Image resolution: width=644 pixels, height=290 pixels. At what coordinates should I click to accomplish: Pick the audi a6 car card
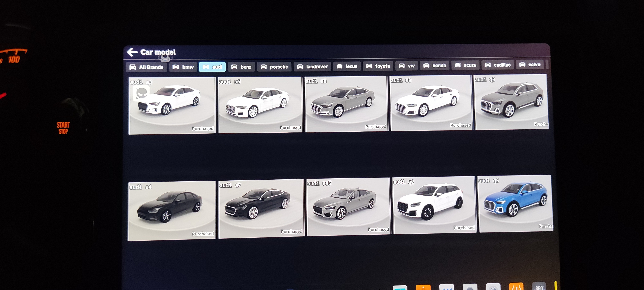[x=260, y=105]
